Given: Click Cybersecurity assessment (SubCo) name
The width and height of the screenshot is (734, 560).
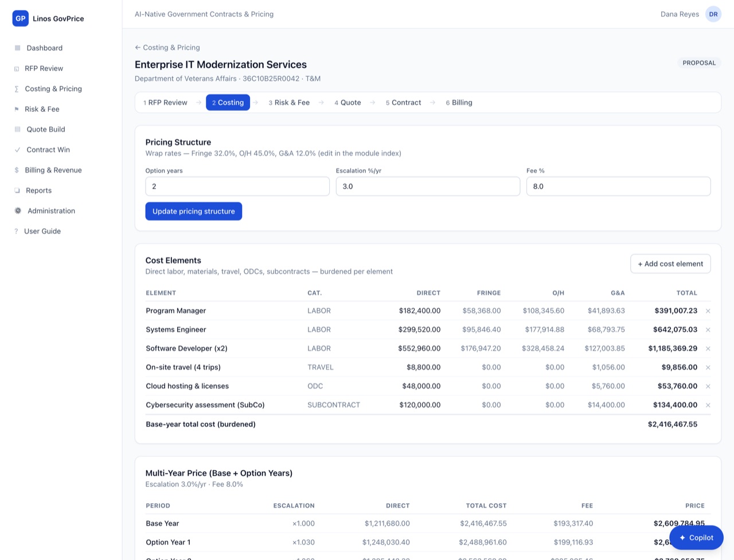Looking at the screenshot, I should [205, 405].
